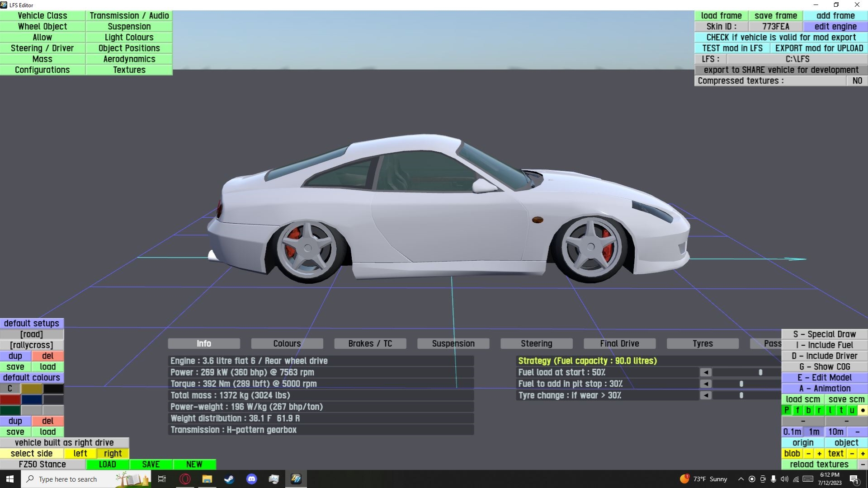Open the Aerodynamics section
This screenshot has height=488, width=868.
coord(129,59)
